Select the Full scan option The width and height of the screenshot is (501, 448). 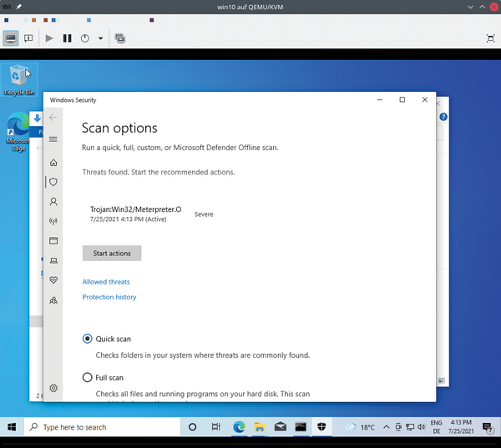coord(87,377)
